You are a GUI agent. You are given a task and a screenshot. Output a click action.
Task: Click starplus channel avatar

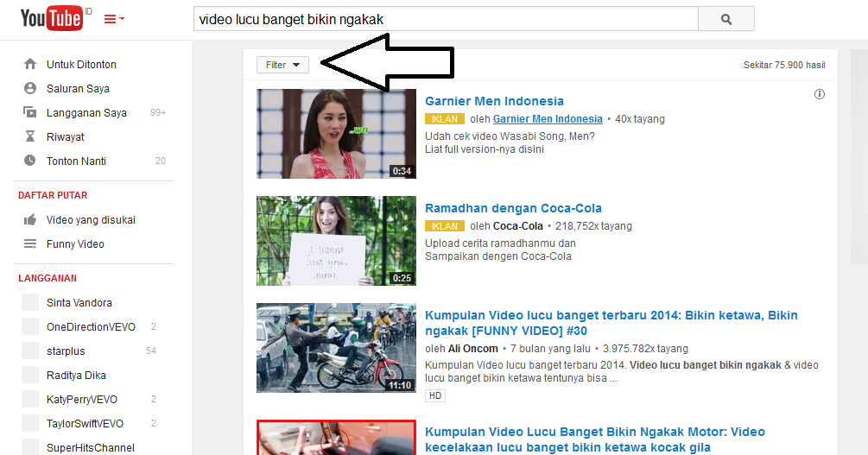(30, 351)
